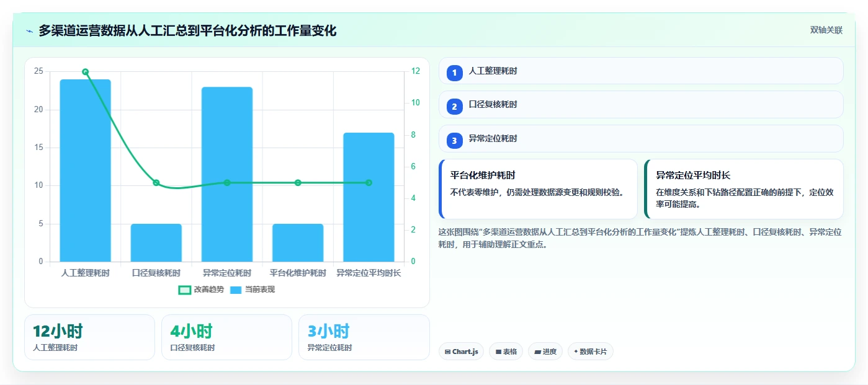
Task: Click number badge 2 in list
Action: tap(454, 107)
